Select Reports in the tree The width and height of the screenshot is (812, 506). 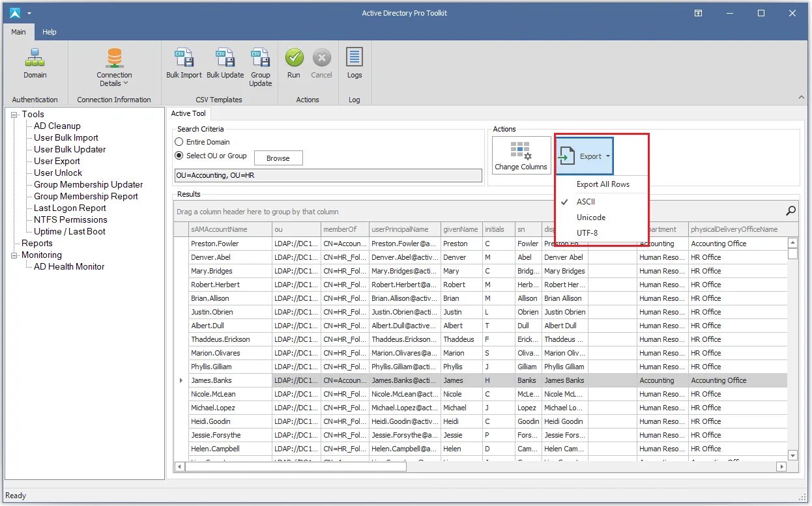tap(37, 243)
